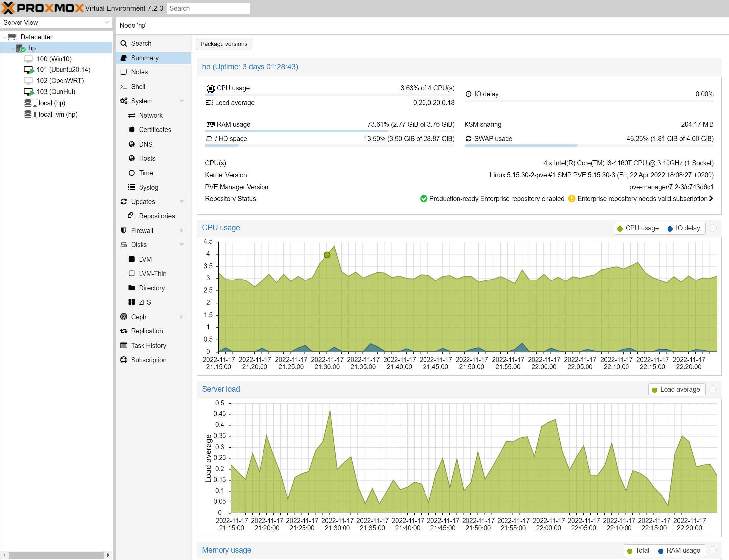Screen dimensions: 729x560
Task: Toggle the IO delay legend in CPU chart
Action: click(684, 228)
